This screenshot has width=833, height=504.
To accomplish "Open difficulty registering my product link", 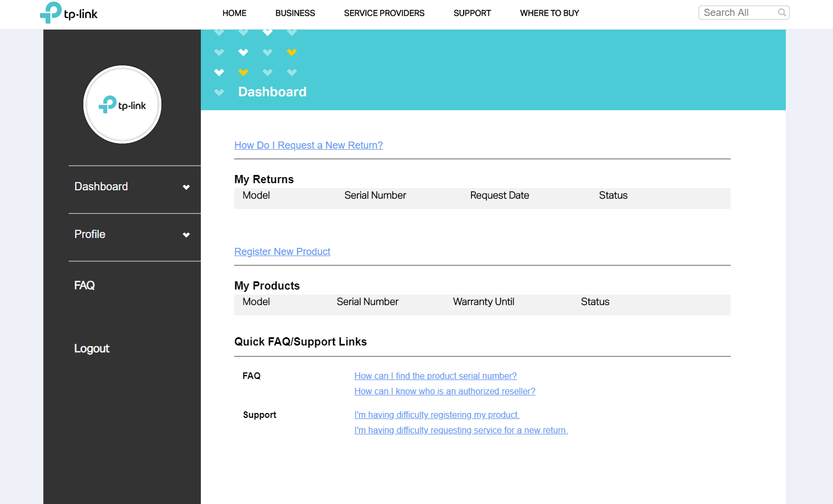I will click(437, 415).
